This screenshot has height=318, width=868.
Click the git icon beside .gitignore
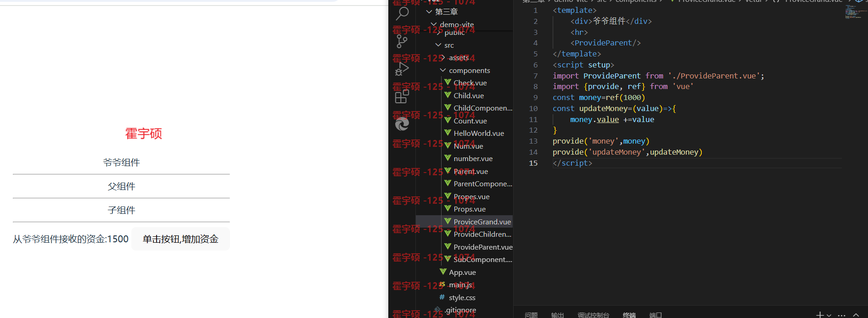coord(438,310)
